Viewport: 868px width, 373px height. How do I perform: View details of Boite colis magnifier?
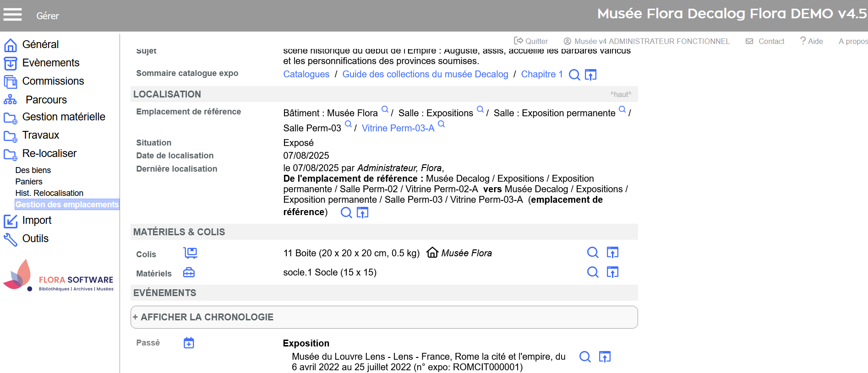593,253
